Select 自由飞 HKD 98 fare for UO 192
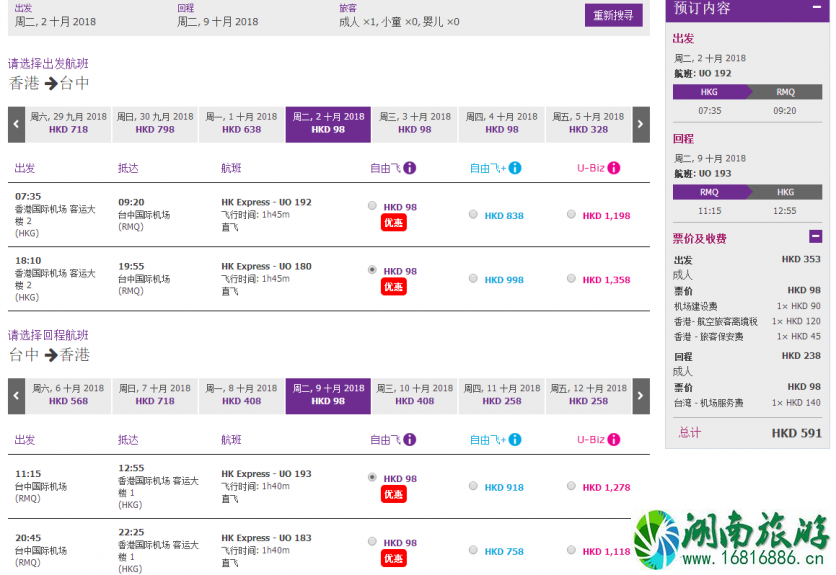This screenshot has width=836, height=575. pos(372,206)
